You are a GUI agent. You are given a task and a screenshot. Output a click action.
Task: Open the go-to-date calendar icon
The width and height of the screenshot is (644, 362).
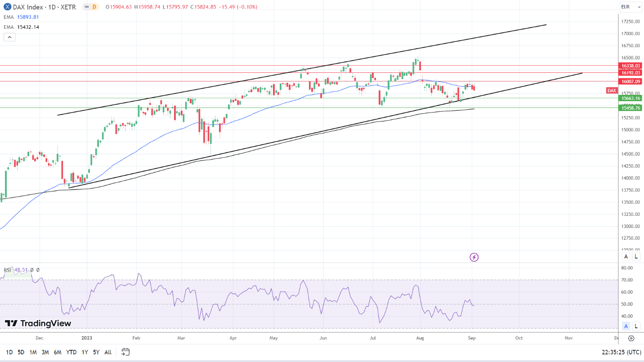[125, 352]
